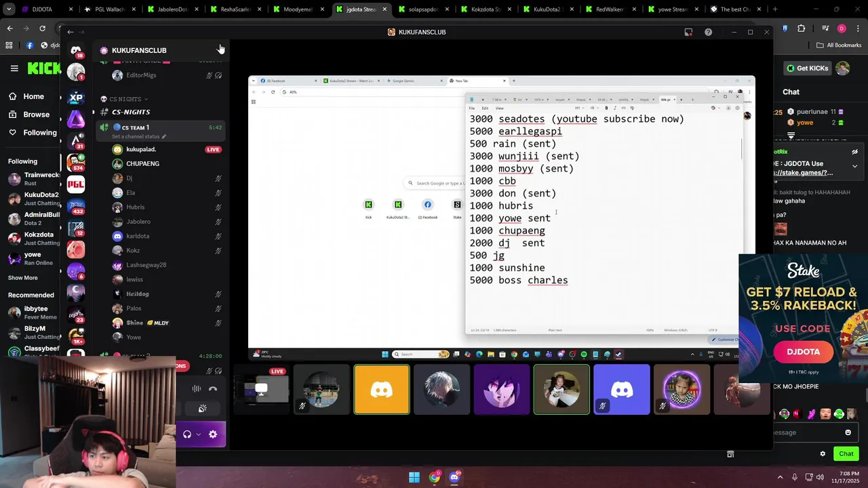Open the purple triangle server icon
Image resolution: width=868 pixels, height=488 pixels.
tap(76, 119)
